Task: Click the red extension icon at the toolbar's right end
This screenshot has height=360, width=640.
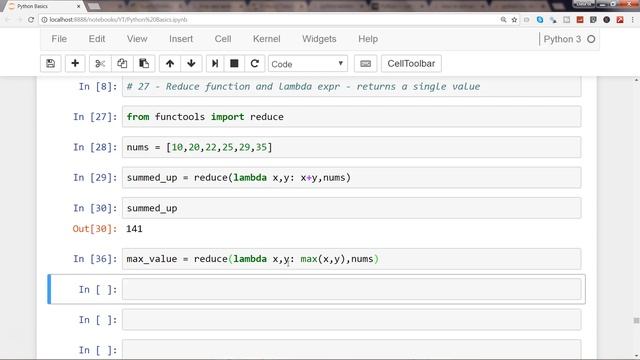Action: [x=620, y=20]
